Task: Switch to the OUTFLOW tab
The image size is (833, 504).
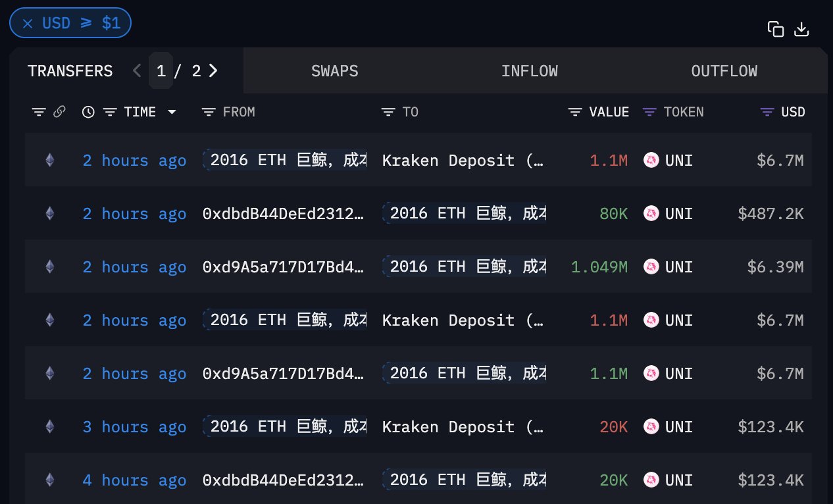Action: 724,71
